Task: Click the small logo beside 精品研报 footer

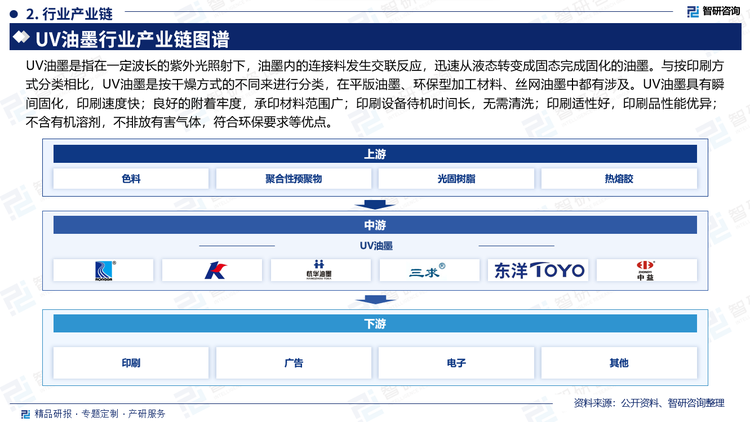Action: (25, 413)
